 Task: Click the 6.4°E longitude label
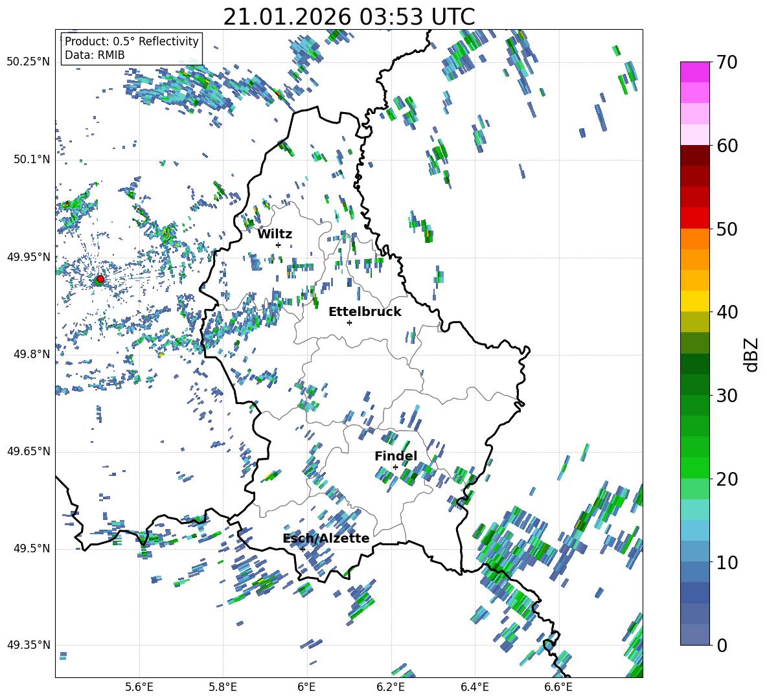click(474, 687)
